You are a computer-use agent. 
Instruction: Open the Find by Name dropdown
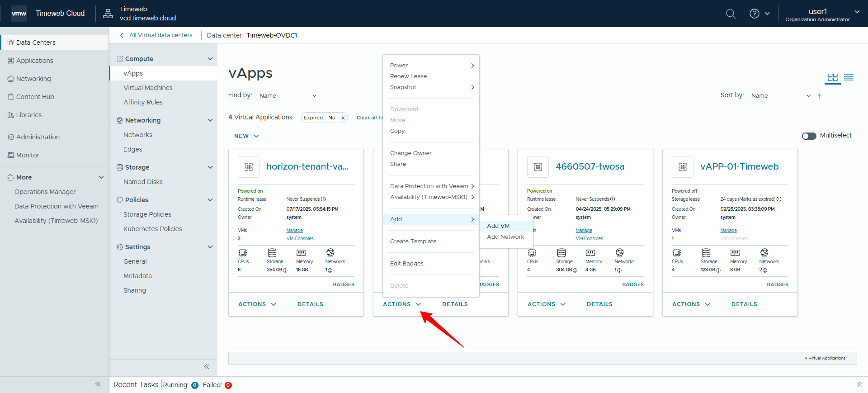(288, 96)
